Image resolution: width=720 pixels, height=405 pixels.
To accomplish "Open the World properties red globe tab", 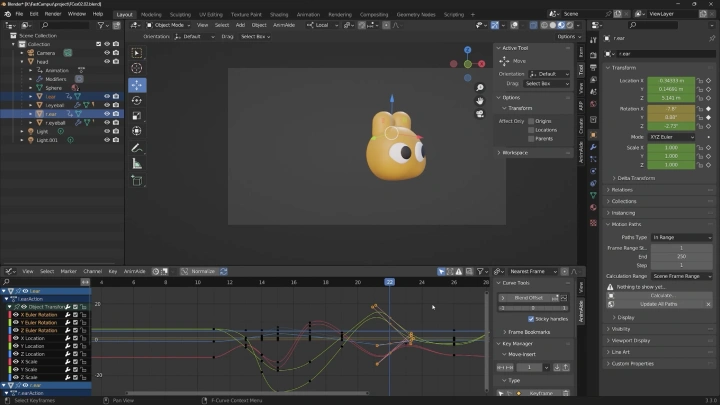I will pyautogui.click(x=593, y=104).
